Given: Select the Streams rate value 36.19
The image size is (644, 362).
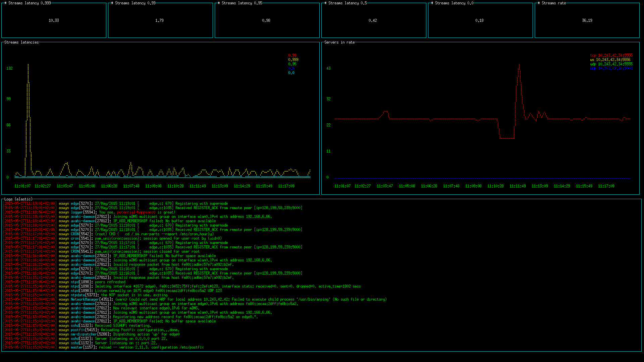Looking at the screenshot, I should 587,20.
